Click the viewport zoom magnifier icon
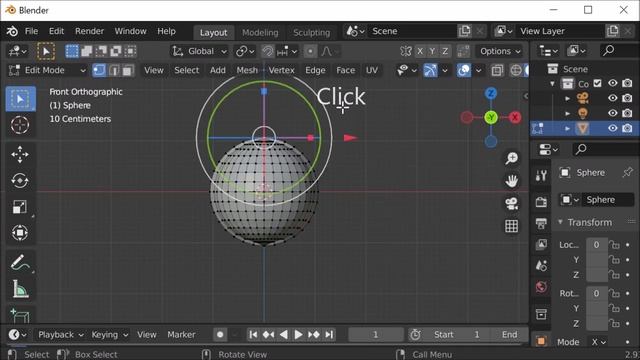The height and width of the screenshot is (360, 640). pyautogui.click(x=511, y=158)
